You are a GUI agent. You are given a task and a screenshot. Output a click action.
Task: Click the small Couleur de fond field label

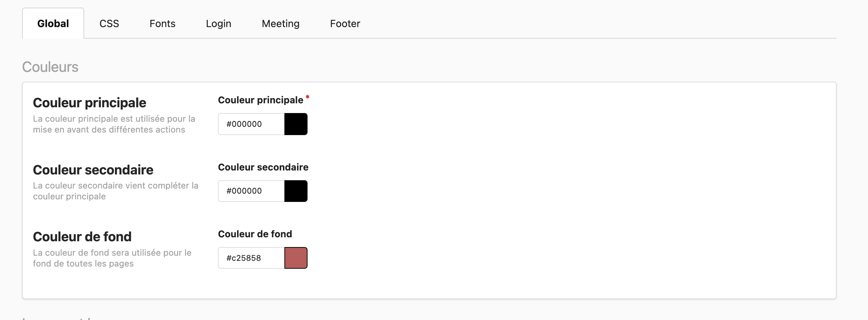pyautogui.click(x=255, y=234)
